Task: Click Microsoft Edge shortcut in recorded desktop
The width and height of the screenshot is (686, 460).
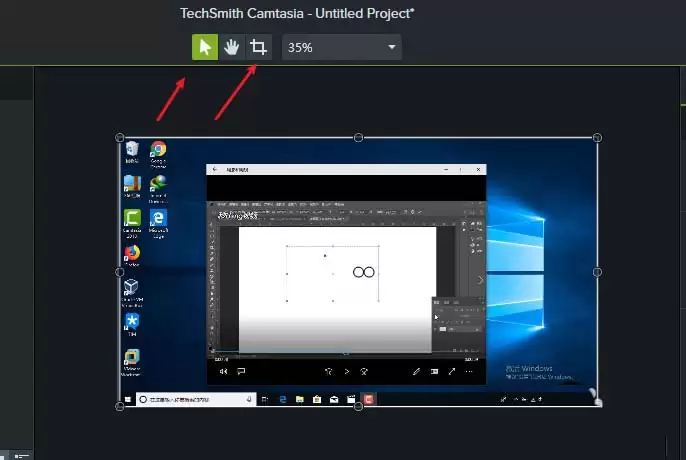Action: 158,224
